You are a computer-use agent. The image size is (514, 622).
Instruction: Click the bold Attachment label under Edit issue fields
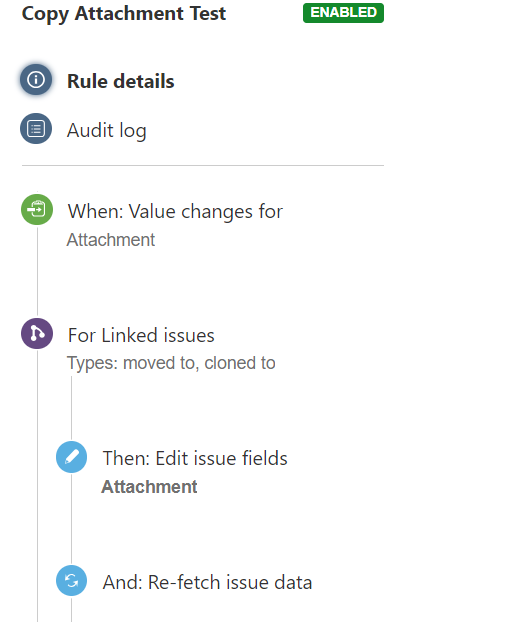pos(149,487)
